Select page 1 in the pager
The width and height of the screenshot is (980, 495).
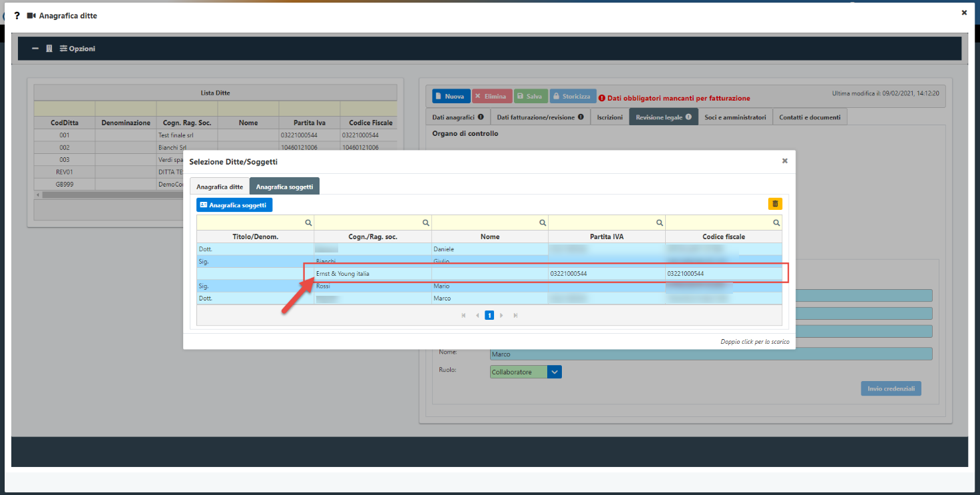489,315
